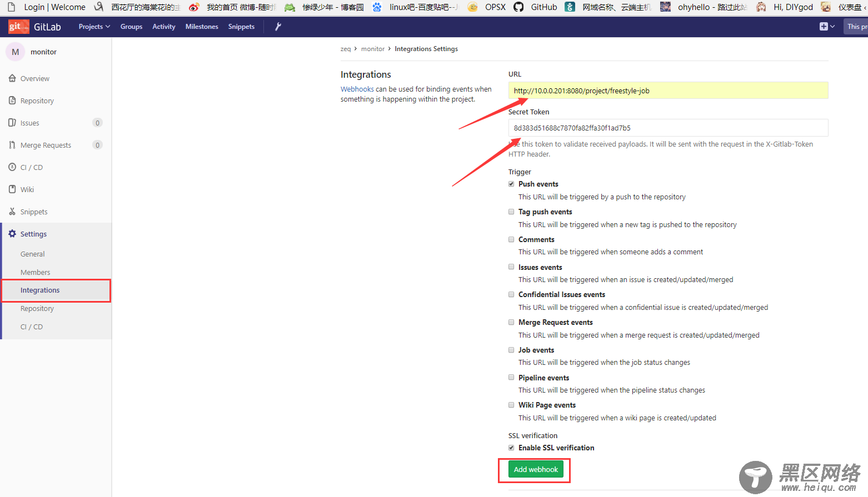Click the CI / CD rocket icon

coord(12,167)
